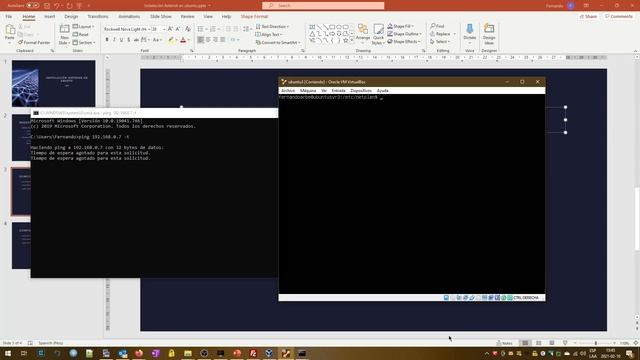Screen dimensions: 640x360
Task: Select Justify paragraph alignment
Action: click(223, 40)
